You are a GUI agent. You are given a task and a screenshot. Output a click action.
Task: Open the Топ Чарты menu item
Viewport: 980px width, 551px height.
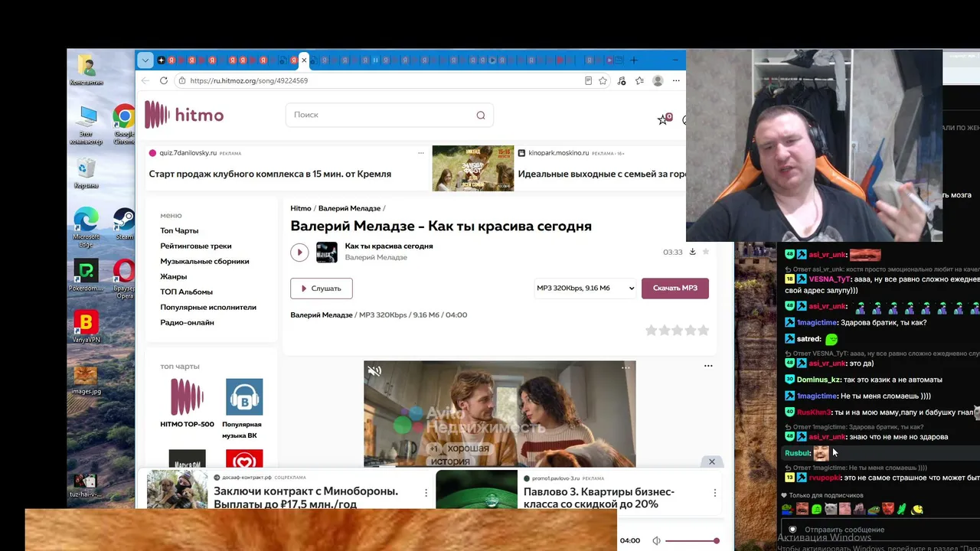click(x=179, y=230)
